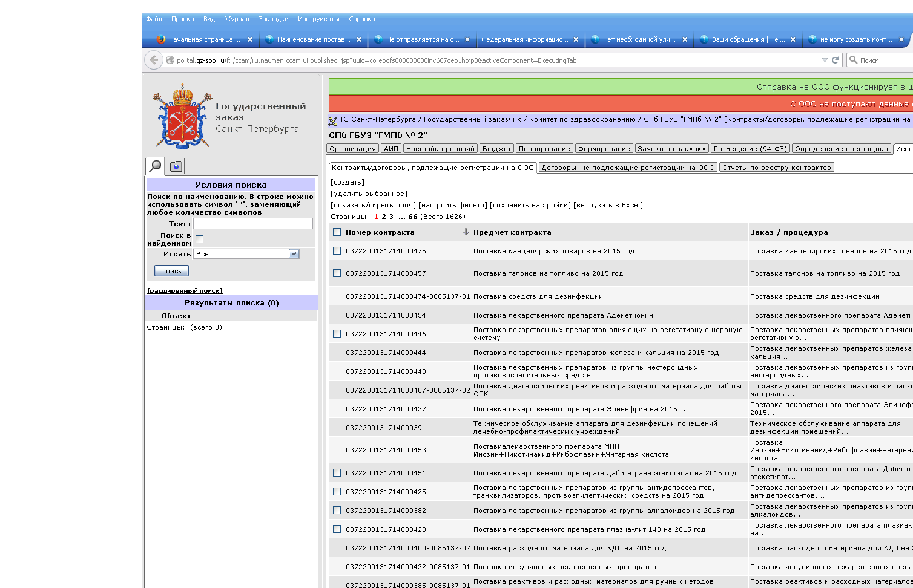This screenshot has width=913, height=588.
Task: Reload page with the refresh icon
Action: tap(836, 60)
